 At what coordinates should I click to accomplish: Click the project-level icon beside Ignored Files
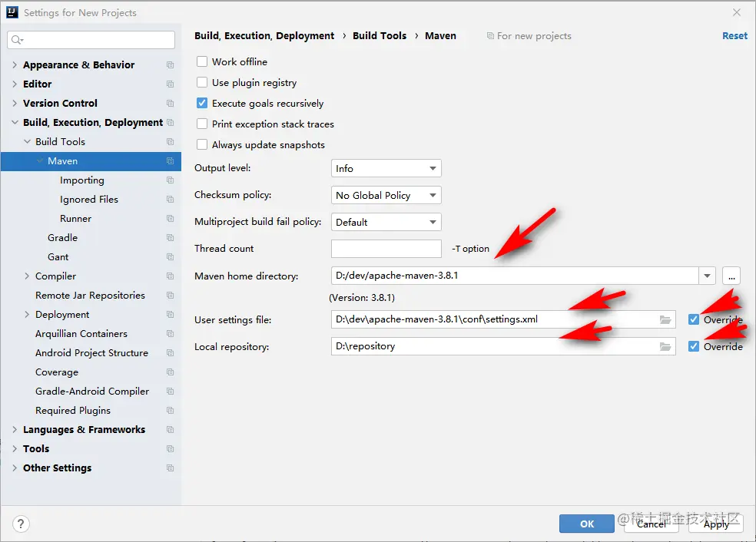coord(171,200)
